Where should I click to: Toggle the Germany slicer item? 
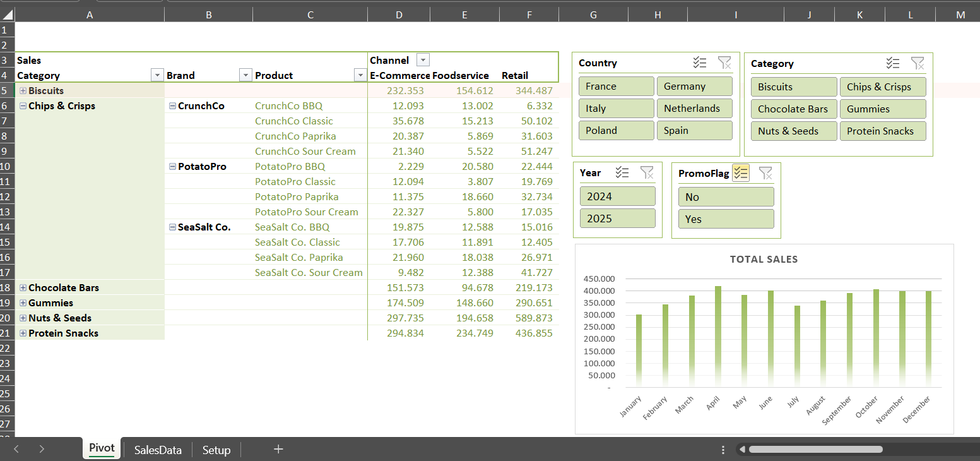694,87
